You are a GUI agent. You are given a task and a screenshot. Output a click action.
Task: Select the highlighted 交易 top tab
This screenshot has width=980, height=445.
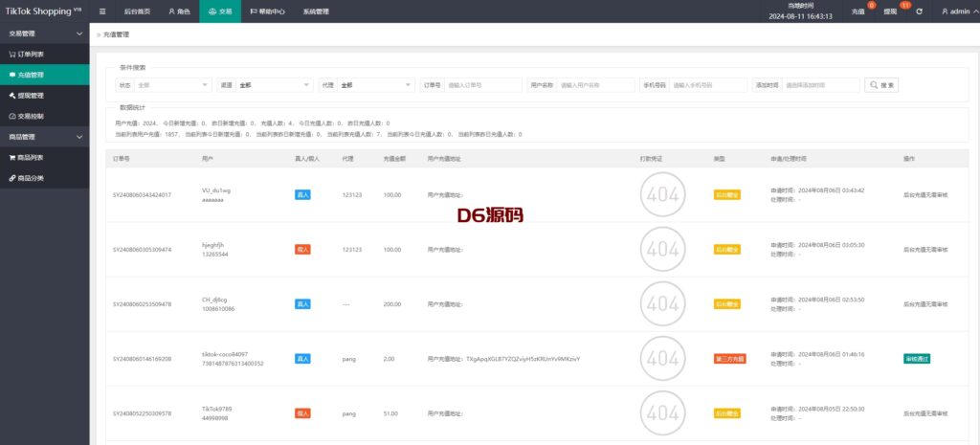(220, 11)
